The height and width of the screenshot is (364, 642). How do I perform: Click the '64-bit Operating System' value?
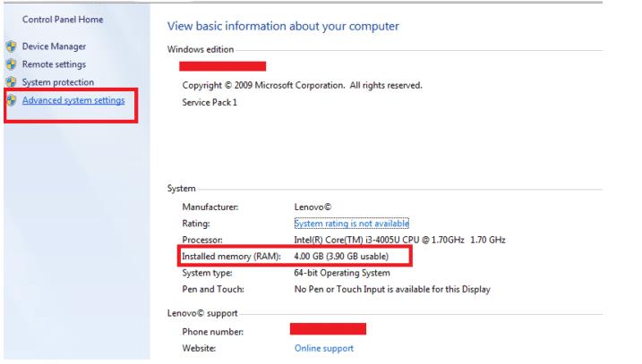tap(342, 273)
